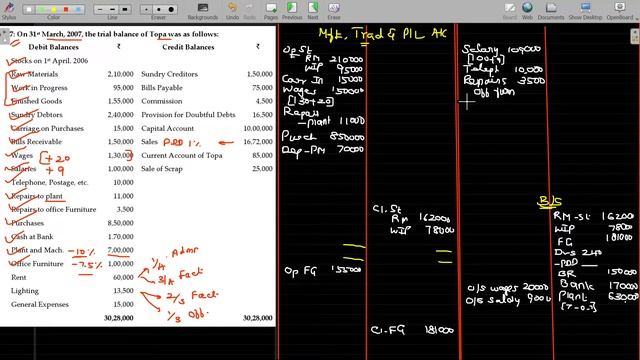
Task: Pick the red pen color
Action: pos(66,9)
